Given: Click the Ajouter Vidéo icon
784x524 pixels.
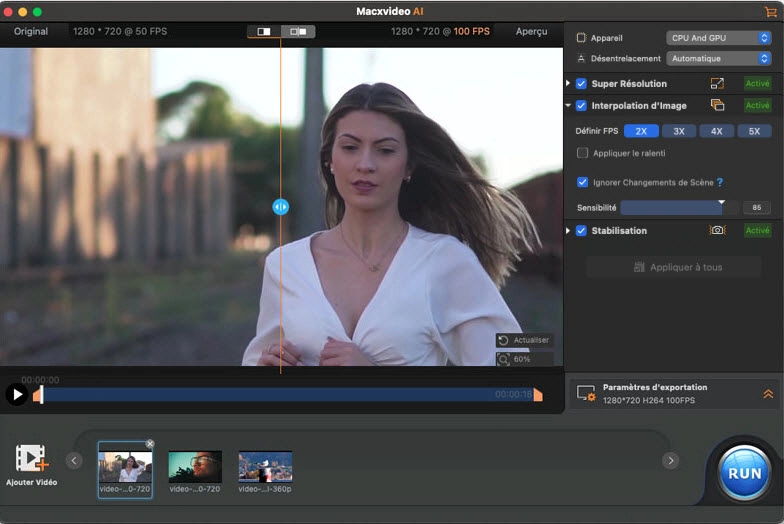Looking at the screenshot, I should [31, 459].
